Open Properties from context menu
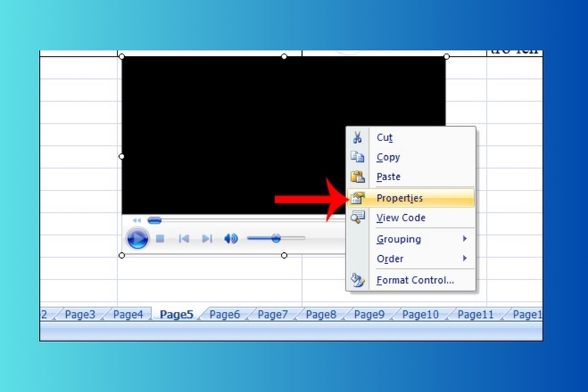 point(411,198)
